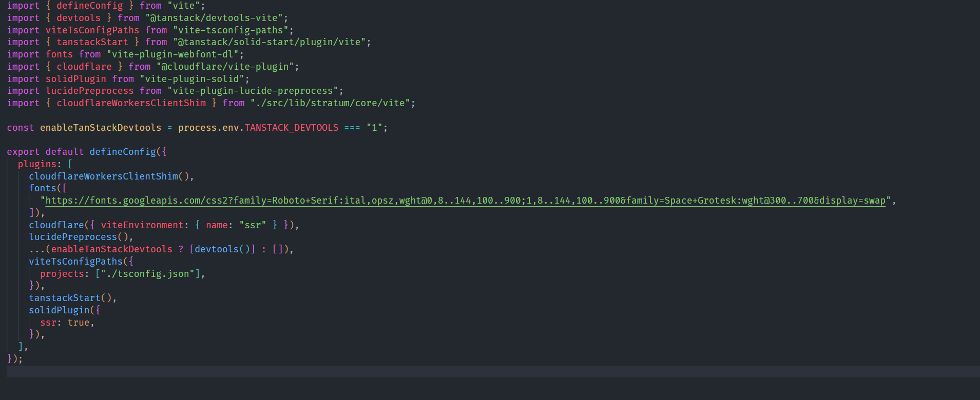Click the devtools() call inside the ternary
This screenshot has width=980, height=400.
click(x=222, y=249)
